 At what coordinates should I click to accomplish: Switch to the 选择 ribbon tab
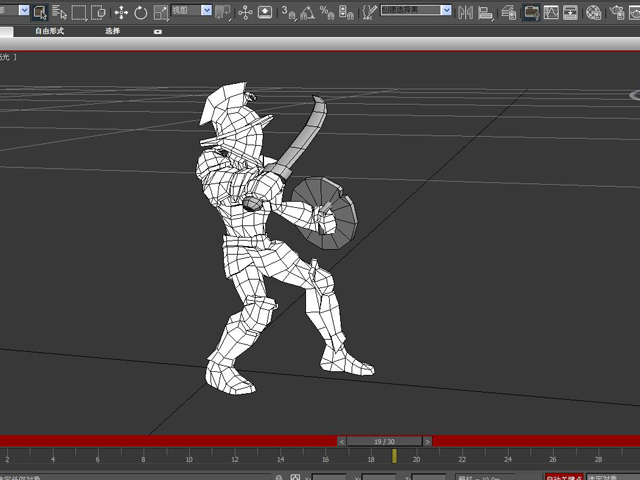(112, 31)
